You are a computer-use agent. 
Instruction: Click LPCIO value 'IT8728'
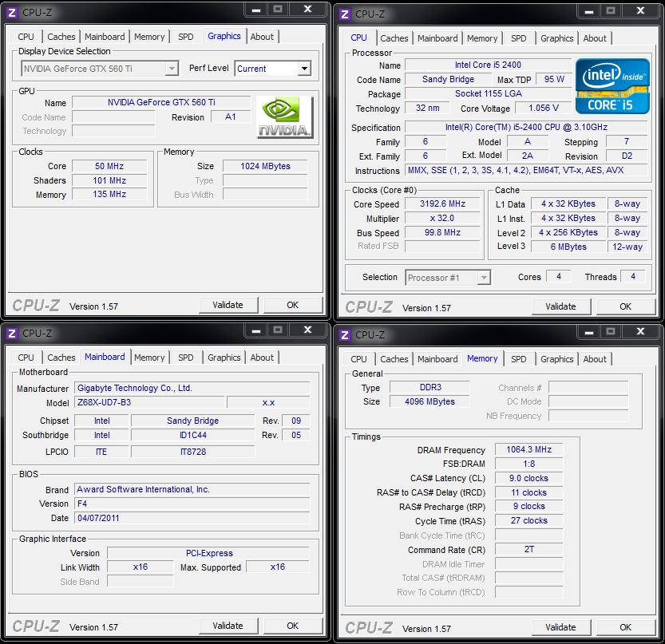click(193, 452)
